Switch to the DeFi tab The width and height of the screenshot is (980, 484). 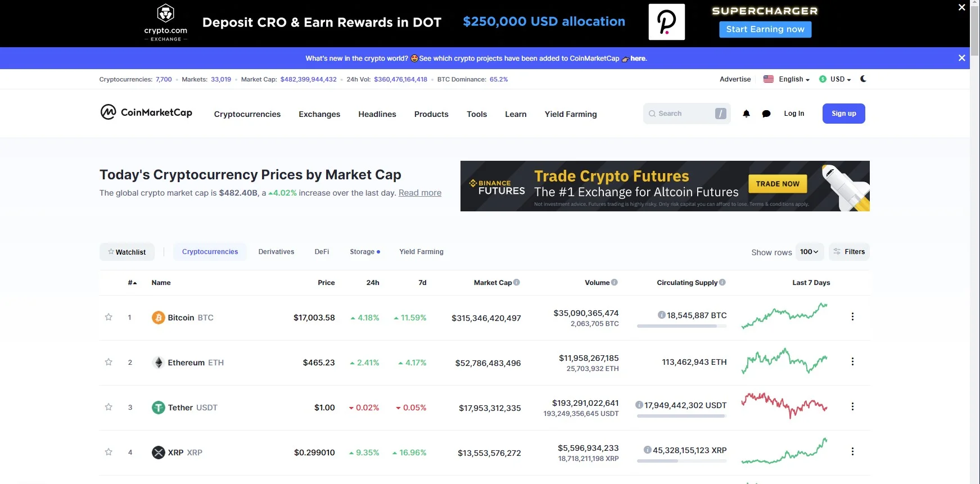click(x=322, y=252)
